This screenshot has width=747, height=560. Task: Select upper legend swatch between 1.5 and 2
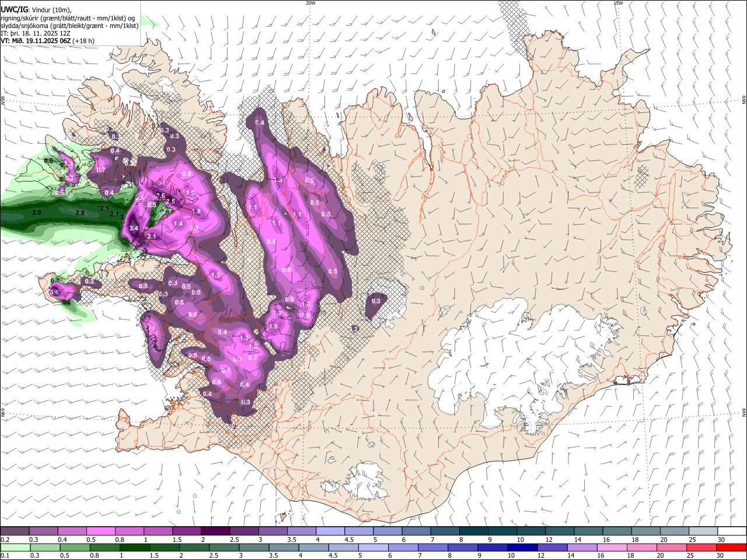[186, 531]
